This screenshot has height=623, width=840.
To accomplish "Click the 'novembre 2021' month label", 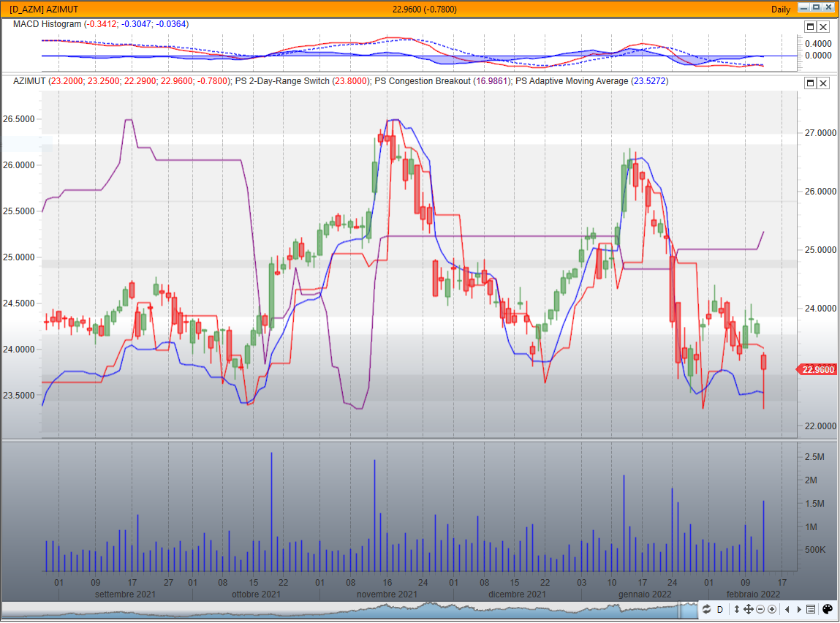I will tap(387, 594).
